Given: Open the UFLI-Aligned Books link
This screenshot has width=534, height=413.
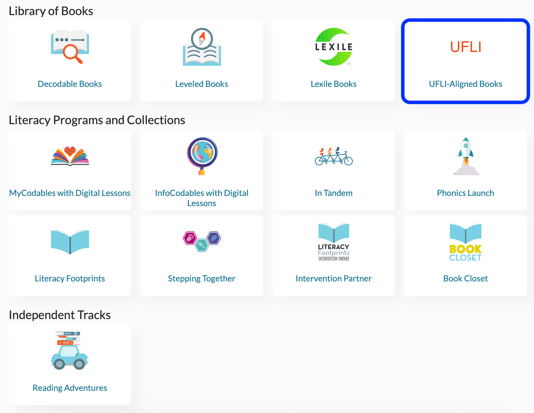Looking at the screenshot, I should 466,84.
